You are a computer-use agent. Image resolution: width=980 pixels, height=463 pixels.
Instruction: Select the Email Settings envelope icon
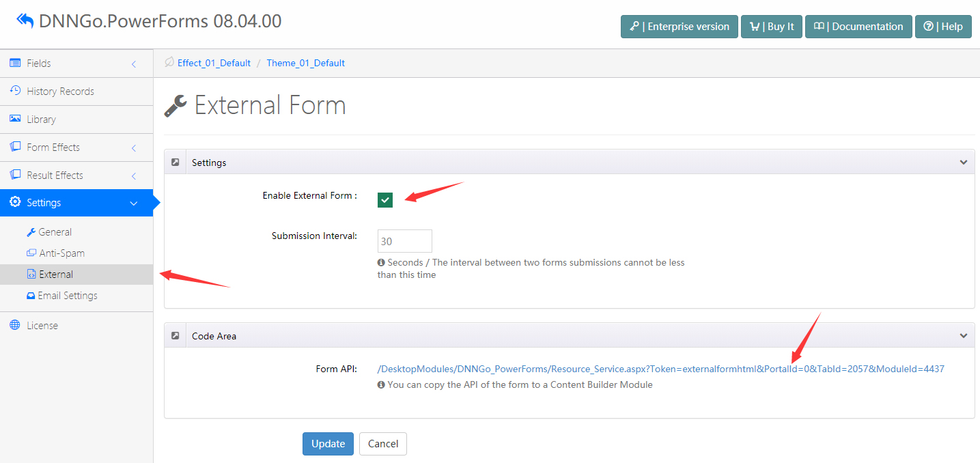click(31, 295)
